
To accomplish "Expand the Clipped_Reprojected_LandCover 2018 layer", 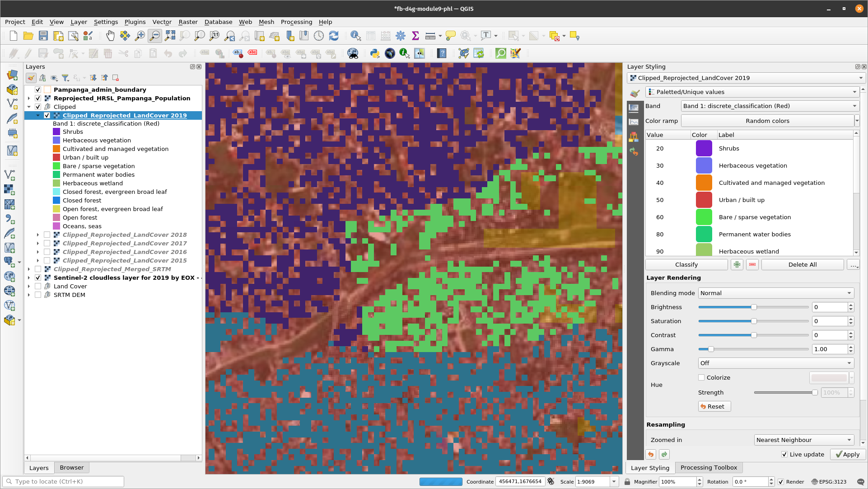I will (37, 235).
